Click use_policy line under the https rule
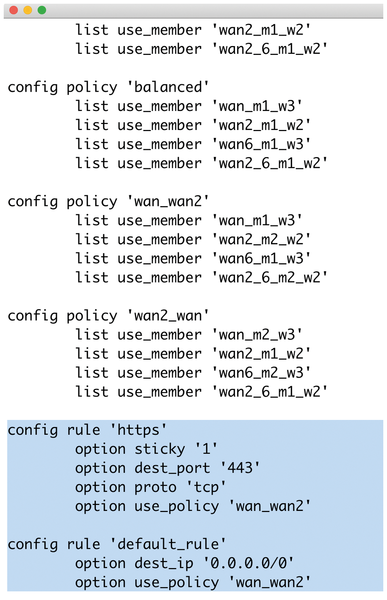This screenshot has width=387, height=600. tap(193, 506)
